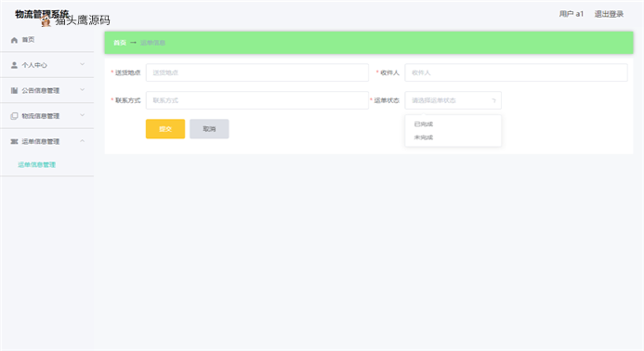Image resolution: width=644 pixels, height=351 pixels.
Task: Click the 运单状态 dropdown arrow
Action: tap(493, 100)
